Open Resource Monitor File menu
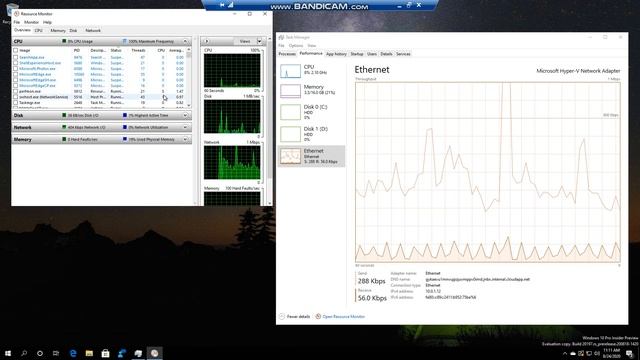Image resolution: width=640 pixels, height=360 pixels. (x=17, y=22)
